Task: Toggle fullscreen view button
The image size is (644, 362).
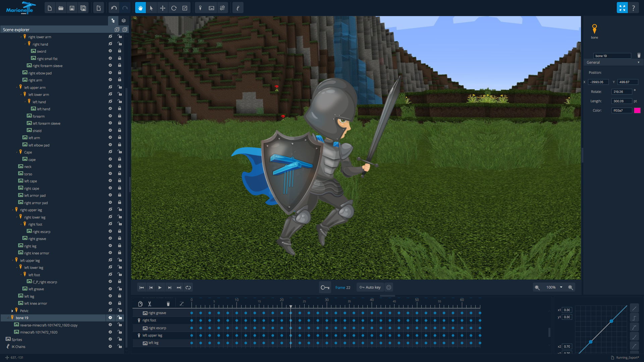Action: (622, 8)
